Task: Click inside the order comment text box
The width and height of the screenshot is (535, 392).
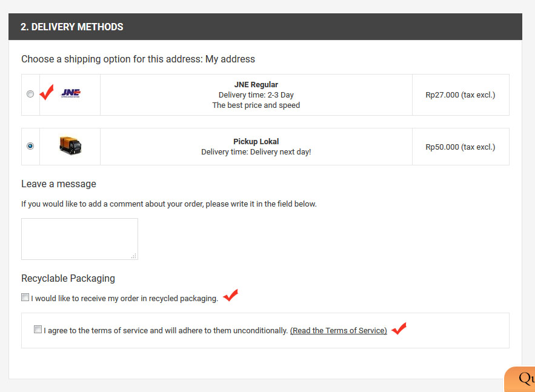Action: click(79, 239)
